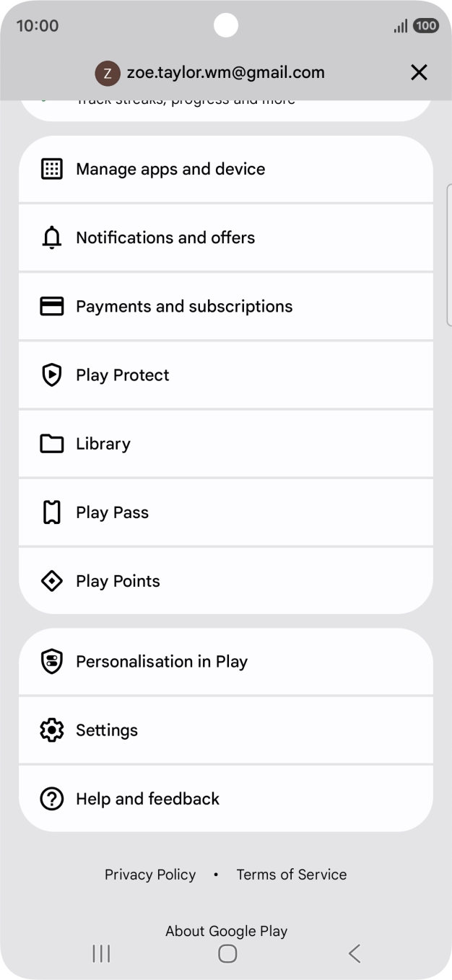Select the Play Protect menu row
The width and height of the screenshot is (452, 980).
point(226,375)
